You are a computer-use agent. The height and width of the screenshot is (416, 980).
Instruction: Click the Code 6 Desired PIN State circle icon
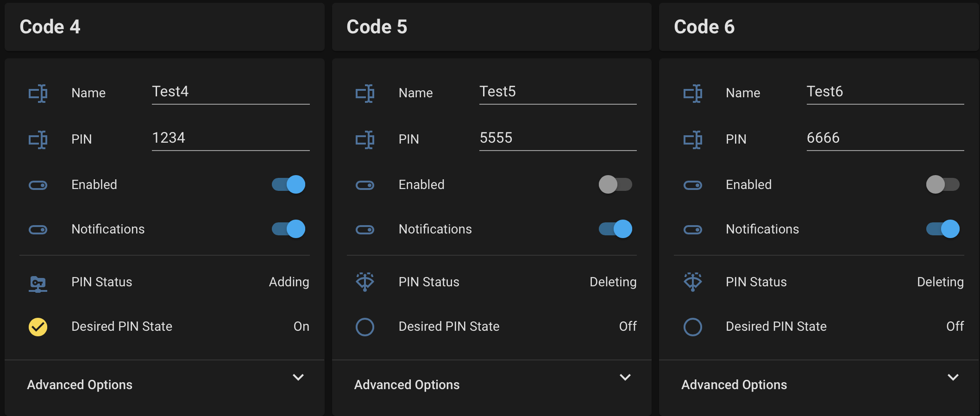(x=693, y=327)
